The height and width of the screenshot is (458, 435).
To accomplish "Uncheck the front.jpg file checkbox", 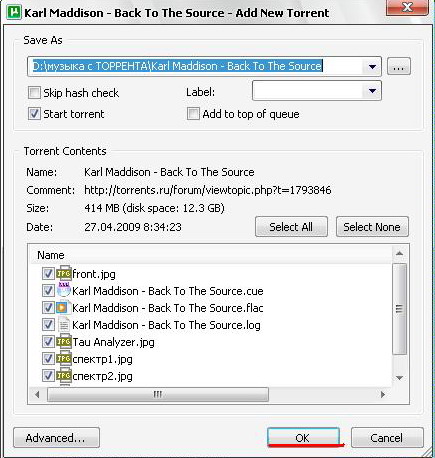I will click(x=48, y=274).
